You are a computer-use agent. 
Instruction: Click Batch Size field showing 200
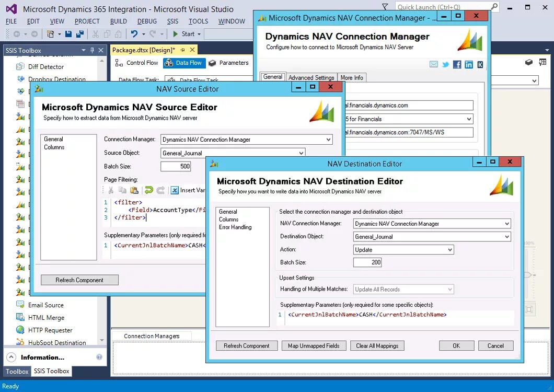pos(367,262)
